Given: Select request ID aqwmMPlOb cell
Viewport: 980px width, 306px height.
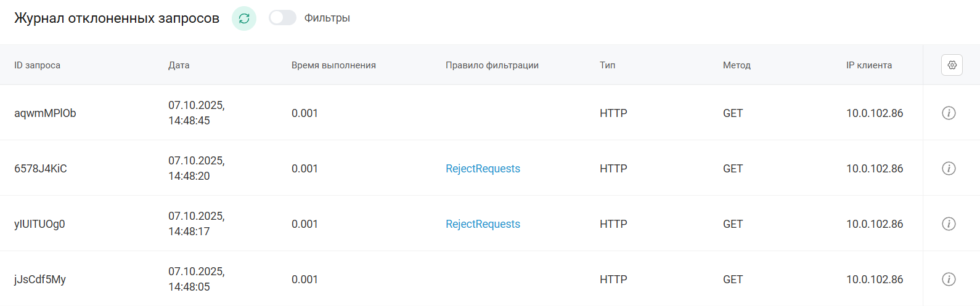Looking at the screenshot, I should coord(45,113).
